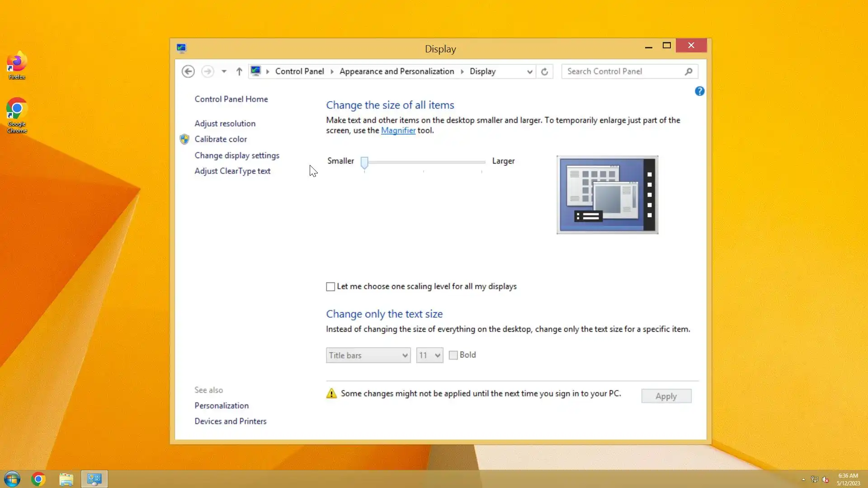Launch Google Chrome from the taskbar
This screenshot has width=868, height=488.
(38, 479)
